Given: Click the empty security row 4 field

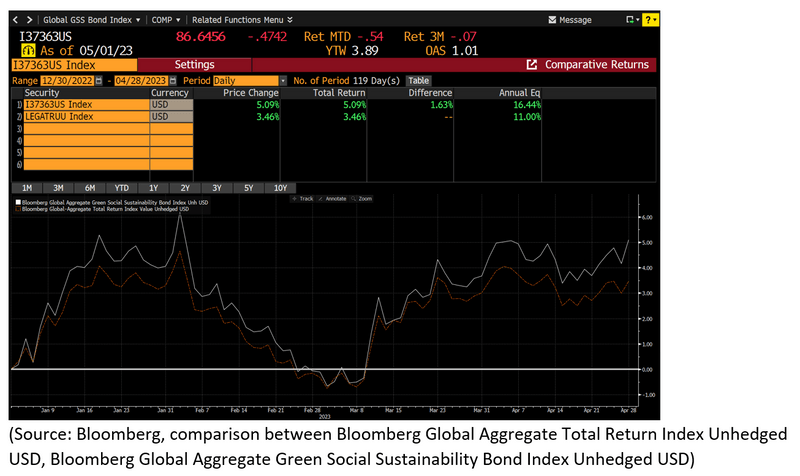Looking at the screenshot, I should (x=86, y=140).
